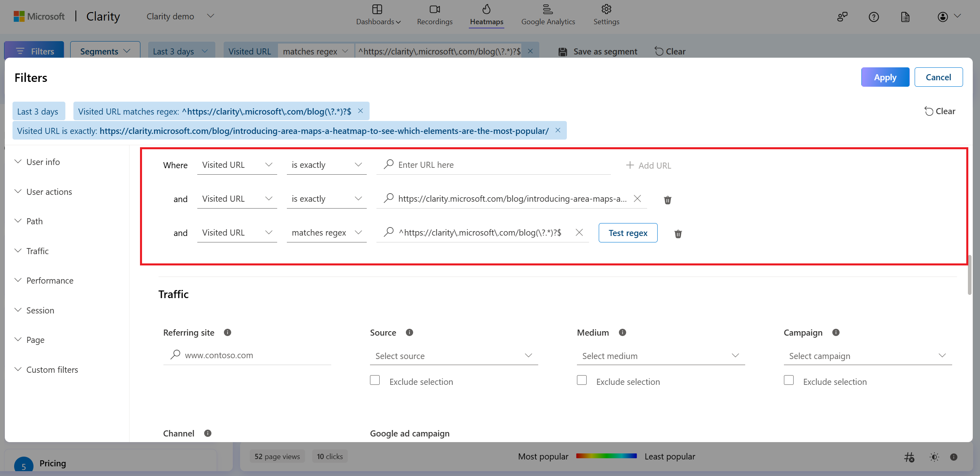Image resolution: width=980 pixels, height=476 pixels.
Task: Click the info icon next to Campaign
Action: pos(836,332)
